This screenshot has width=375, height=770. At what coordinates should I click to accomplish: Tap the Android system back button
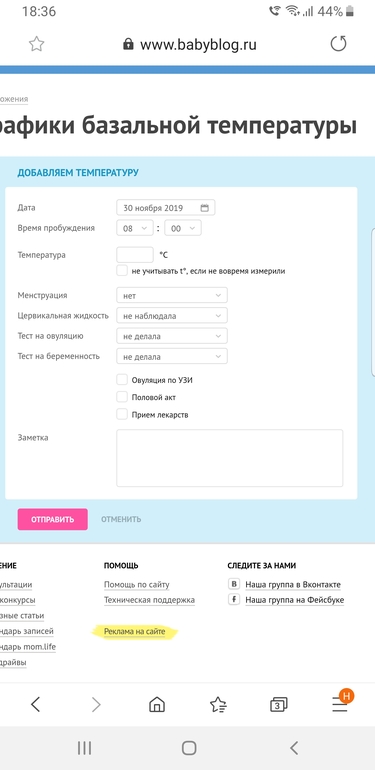(294, 748)
